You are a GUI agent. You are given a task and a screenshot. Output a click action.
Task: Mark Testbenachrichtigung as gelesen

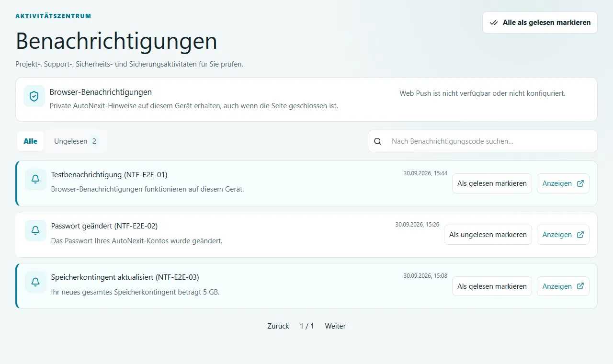(x=492, y=183)
